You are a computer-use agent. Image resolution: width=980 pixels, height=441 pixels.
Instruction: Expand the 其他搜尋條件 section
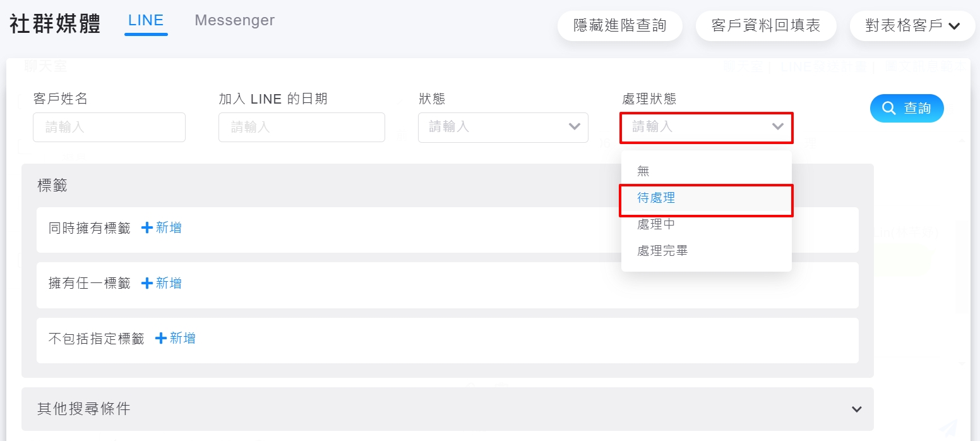click(x=856, y=409)
